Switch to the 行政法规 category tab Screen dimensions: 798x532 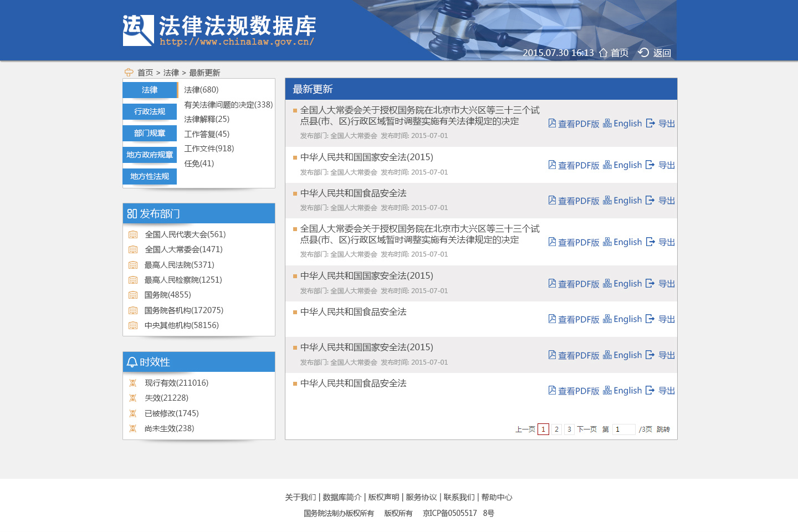point(149,111)
